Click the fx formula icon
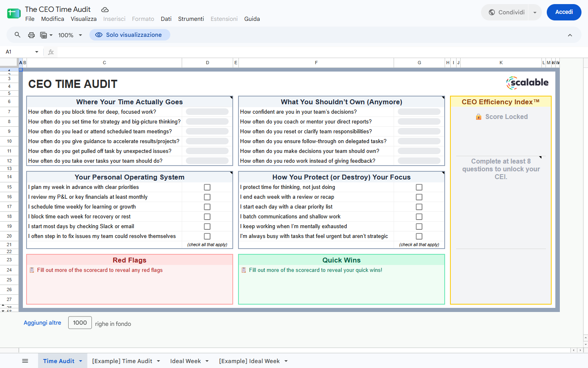 point(51,52)
